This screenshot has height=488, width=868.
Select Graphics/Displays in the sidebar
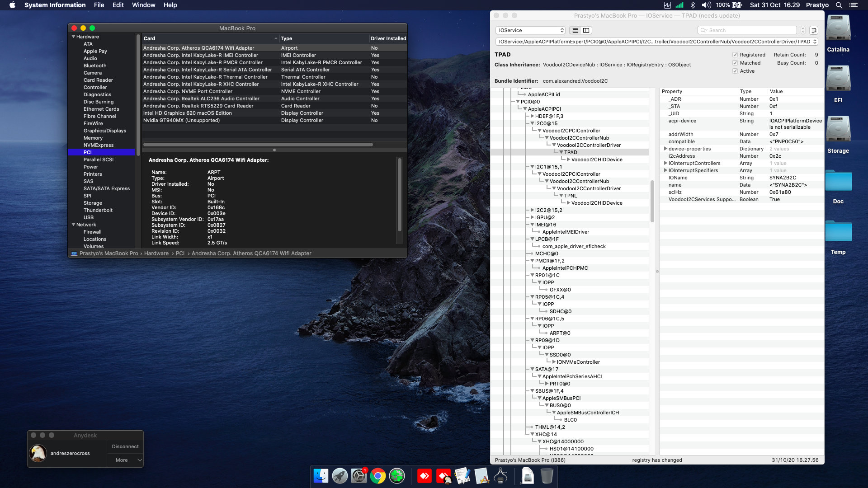pos(104,131)
